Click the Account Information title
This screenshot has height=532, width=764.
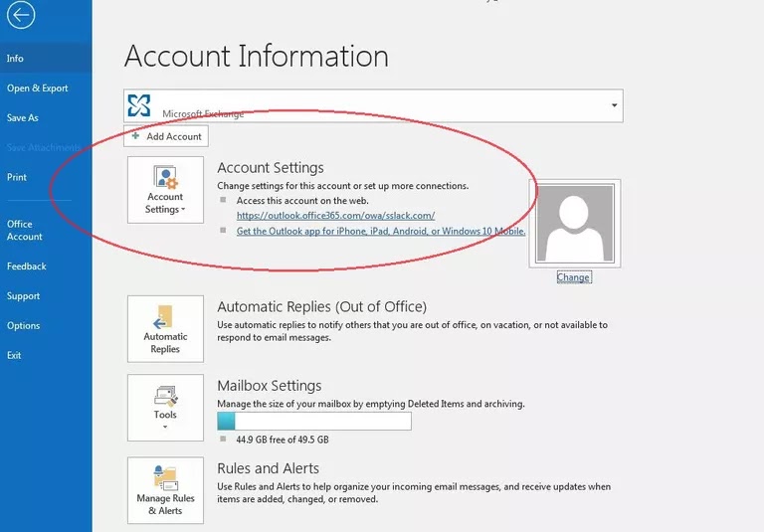pos(257,56)
